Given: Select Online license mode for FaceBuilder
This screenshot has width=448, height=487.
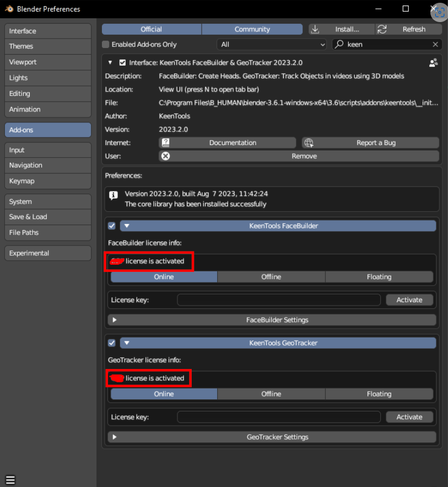Looking at the screenshot, I should 164,277.
